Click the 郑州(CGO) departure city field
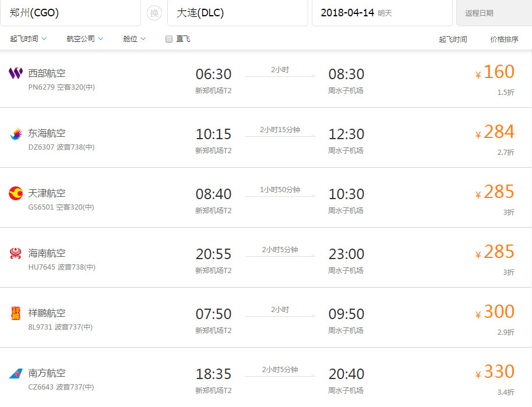This screenshot has width=532, height=407. [70, 13]
